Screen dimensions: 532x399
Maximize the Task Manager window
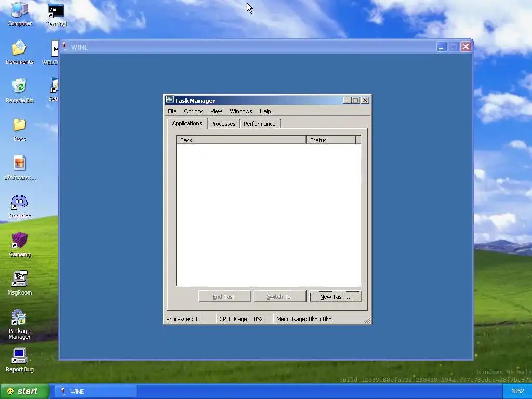point(355,100)
